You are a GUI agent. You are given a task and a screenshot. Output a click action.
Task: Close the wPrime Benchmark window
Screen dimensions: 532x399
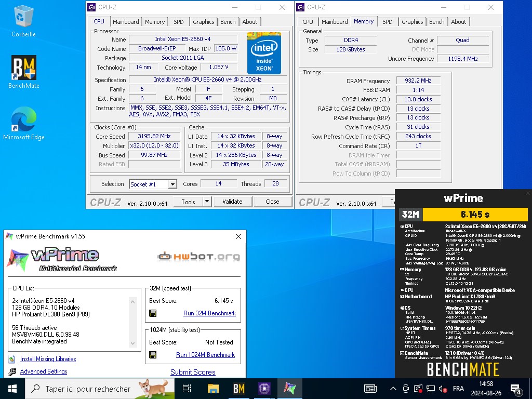238,236
